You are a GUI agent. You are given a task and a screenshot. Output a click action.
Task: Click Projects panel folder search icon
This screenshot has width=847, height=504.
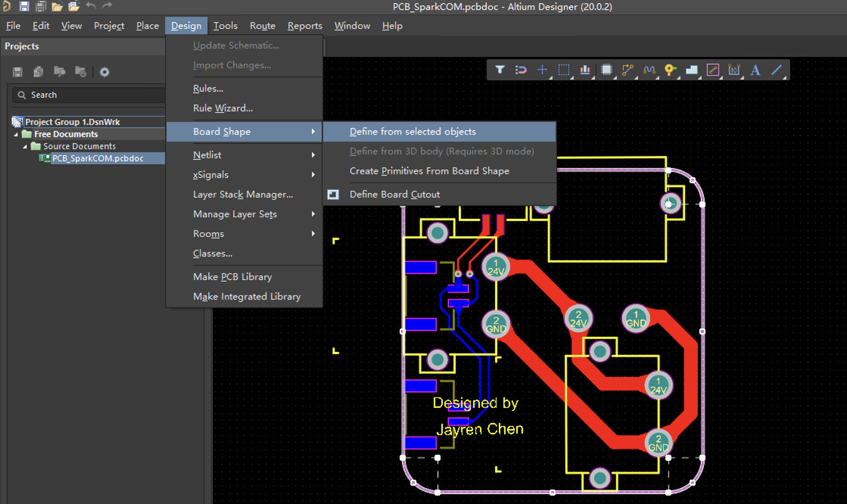pos(59,71)
